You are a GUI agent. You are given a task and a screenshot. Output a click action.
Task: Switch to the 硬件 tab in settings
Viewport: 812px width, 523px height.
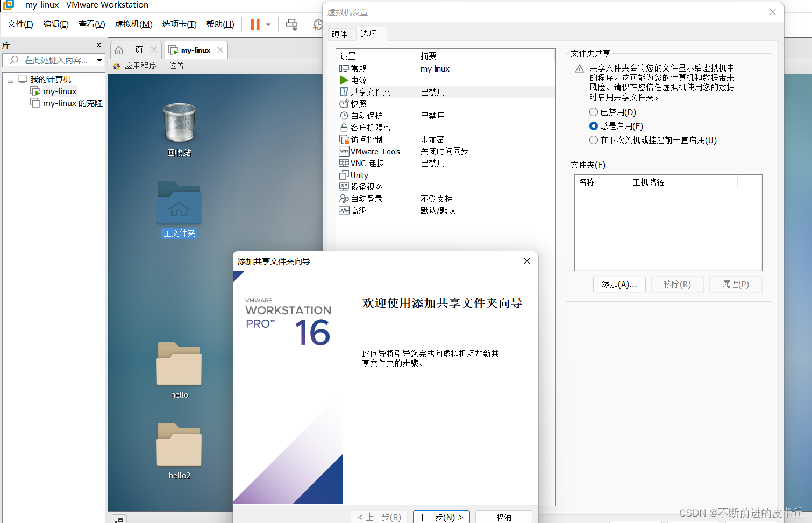click(x=339, y=34)
